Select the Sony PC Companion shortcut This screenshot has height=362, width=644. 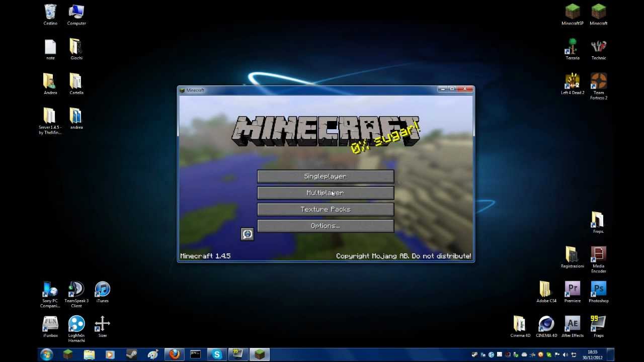tap(50, 295)
